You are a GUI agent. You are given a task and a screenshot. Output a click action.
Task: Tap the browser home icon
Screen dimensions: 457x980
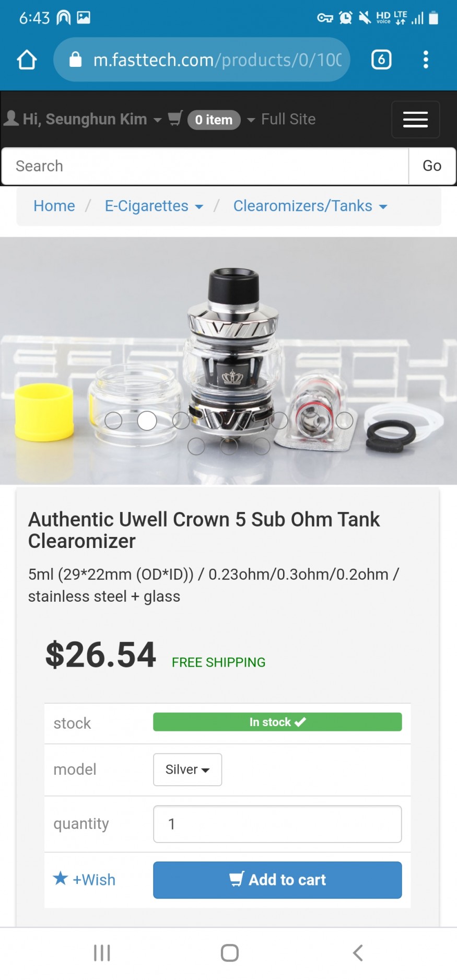click(x=27, y=60)
